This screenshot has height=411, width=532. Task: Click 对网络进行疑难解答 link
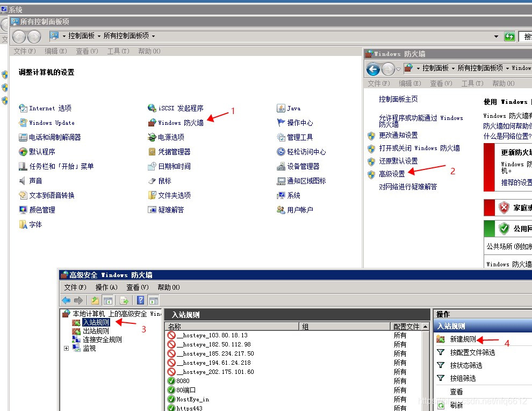[408, 187]
